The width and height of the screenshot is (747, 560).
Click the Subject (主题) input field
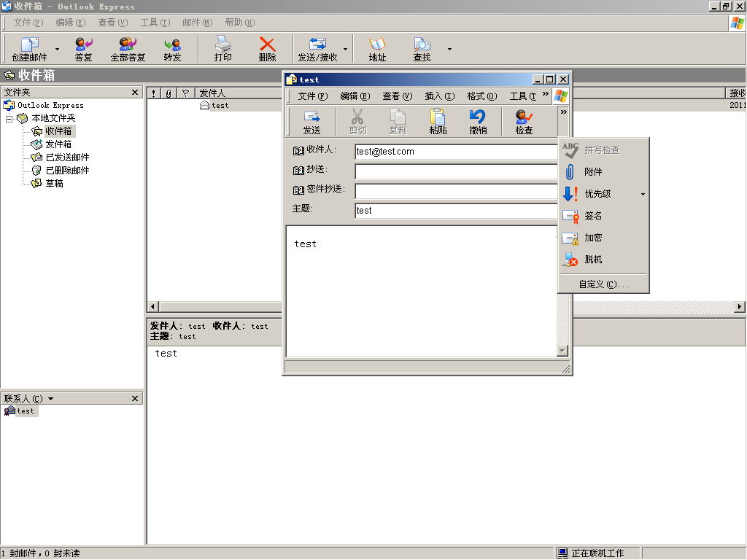(456, 211)
